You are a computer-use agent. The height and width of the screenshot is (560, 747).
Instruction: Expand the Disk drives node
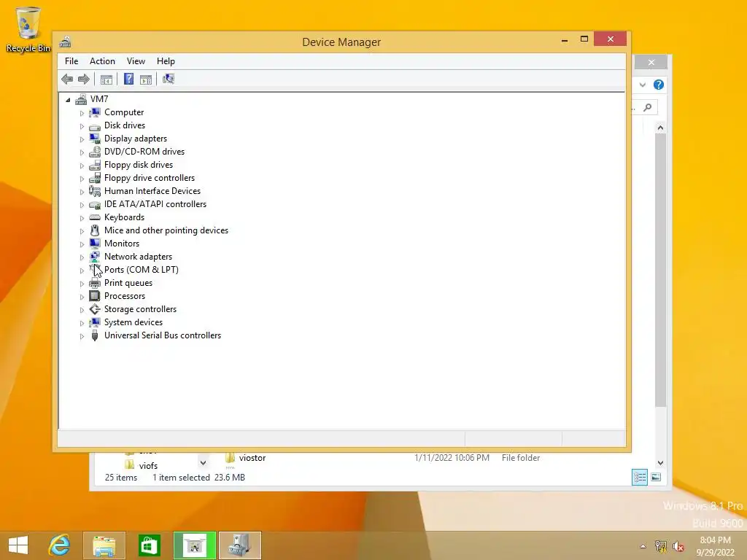coord(82,126)
